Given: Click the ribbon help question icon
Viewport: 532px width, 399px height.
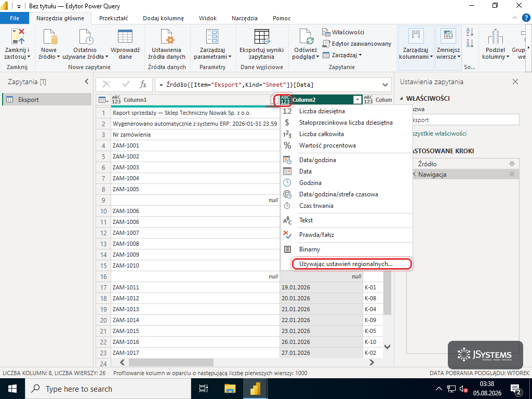Looking at the screenshot, I should tap(526, 18).
